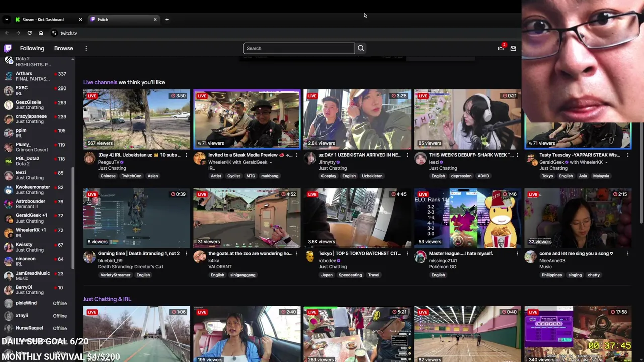The height and width of the screenshot is (362, 644).
Task: Open the Following page
Action: 32,48
